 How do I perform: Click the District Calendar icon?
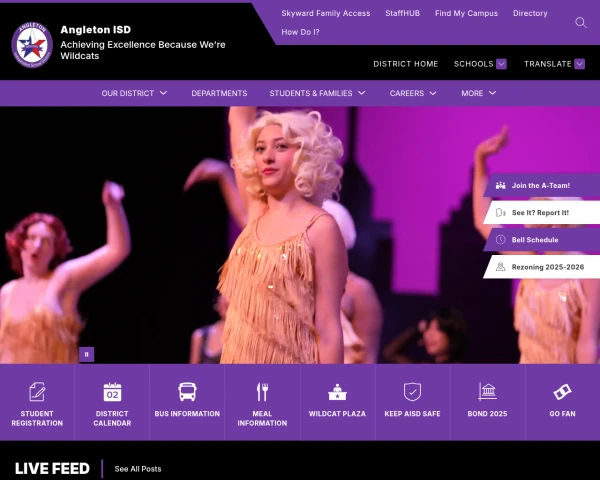(x=112, y=392)
